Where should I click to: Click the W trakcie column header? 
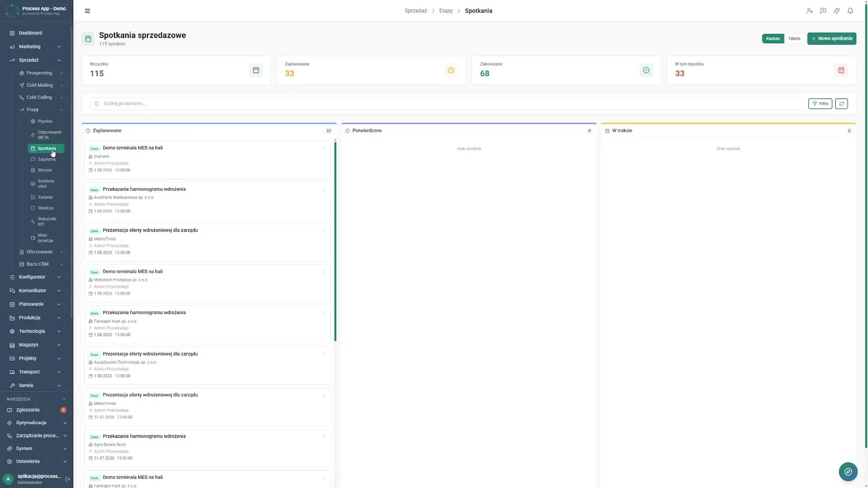click(x=729, y=130)
